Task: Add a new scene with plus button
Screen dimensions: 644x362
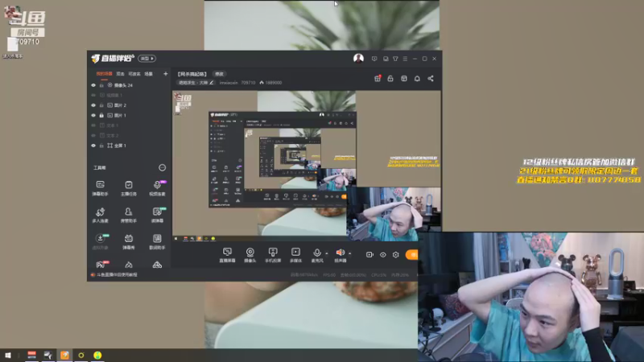Action: click(x=166, y=74)
